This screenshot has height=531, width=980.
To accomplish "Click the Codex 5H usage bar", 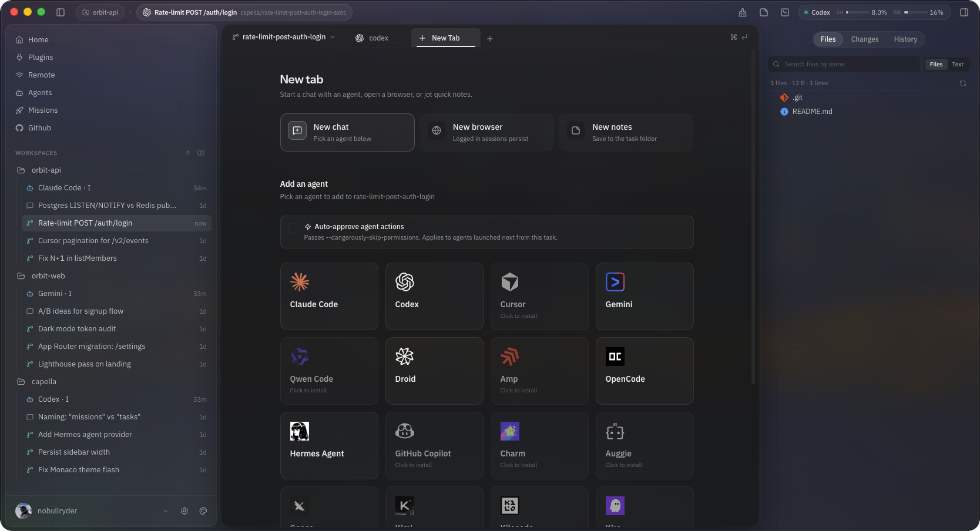I will [857, 12].
